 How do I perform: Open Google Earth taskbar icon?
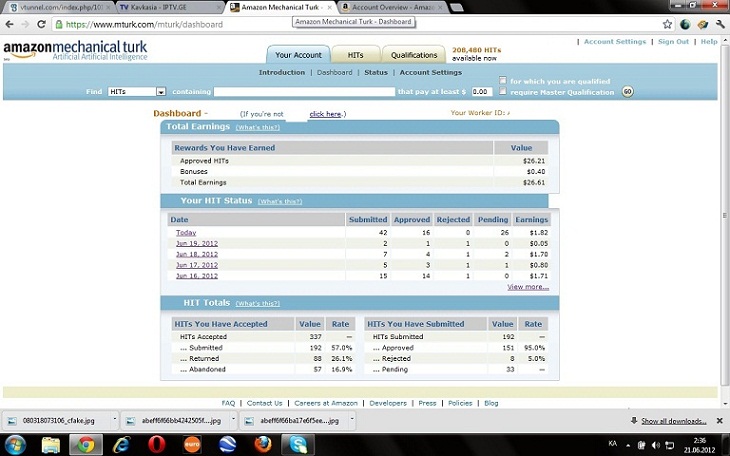pos(227,444)
